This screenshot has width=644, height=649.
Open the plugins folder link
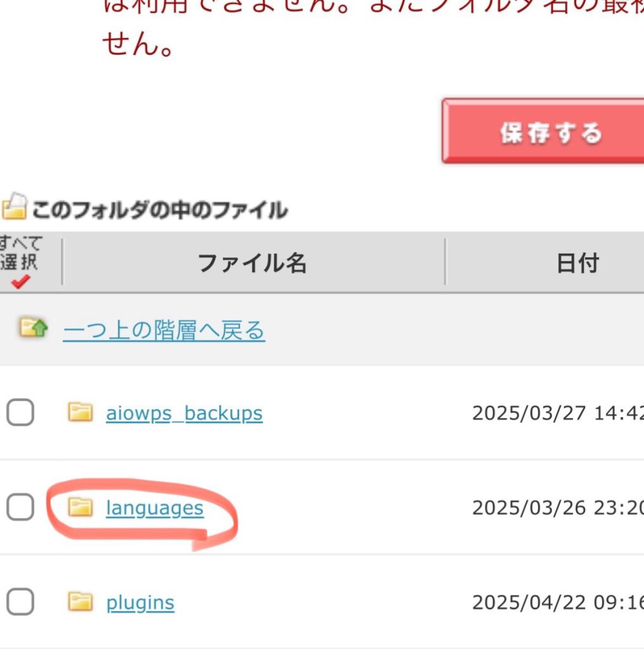[140, 603]
